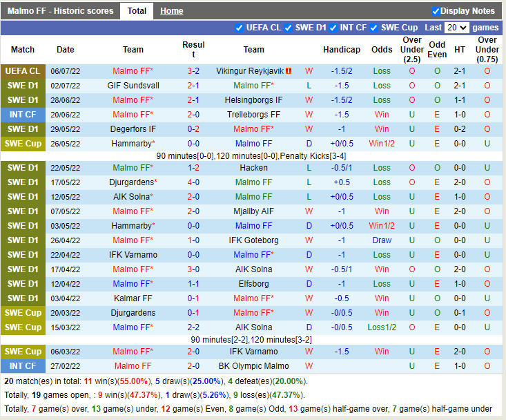Open the Vikingur Reykjavik team link

pyautogui.click(x=249, y=71)
